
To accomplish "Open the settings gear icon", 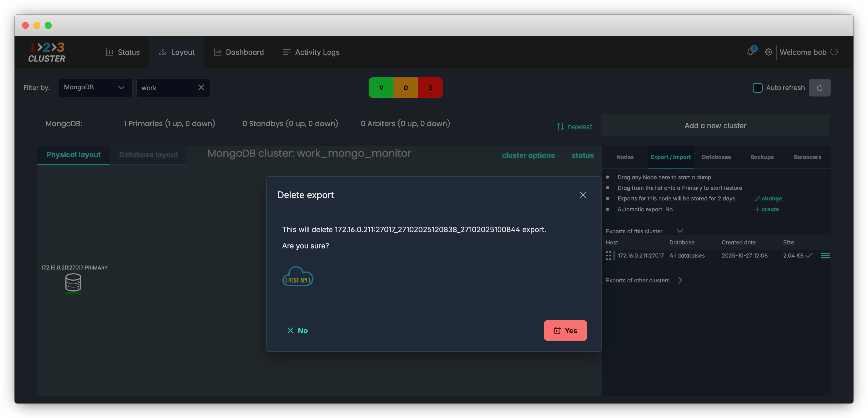I will [x=768, y=52].
